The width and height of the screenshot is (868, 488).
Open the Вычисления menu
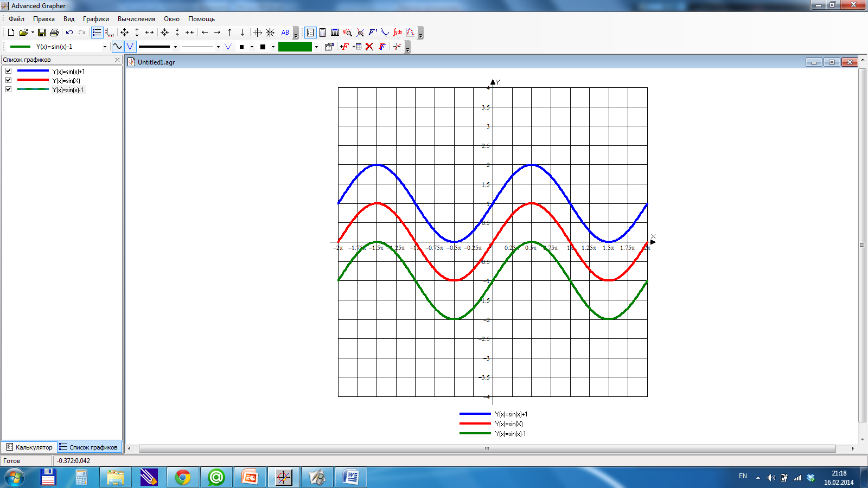(136, 19)
